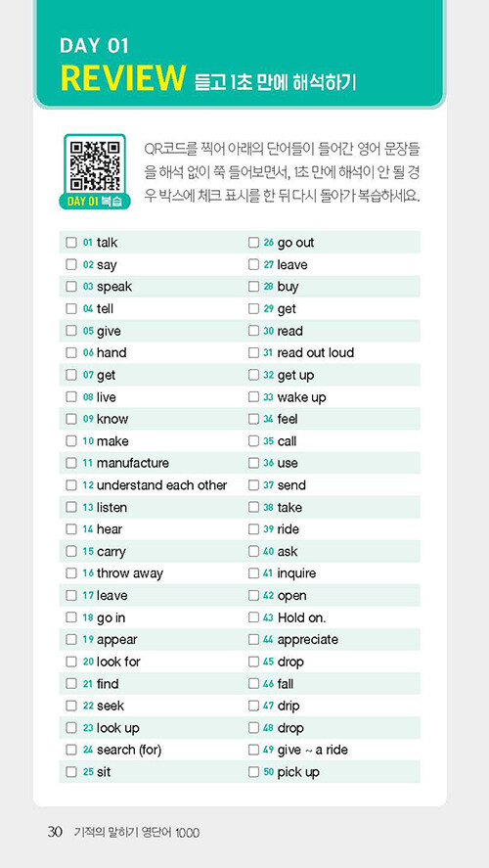489x868 pixels.
Task: Check the box for 05 give
Action: pos(71,331)
